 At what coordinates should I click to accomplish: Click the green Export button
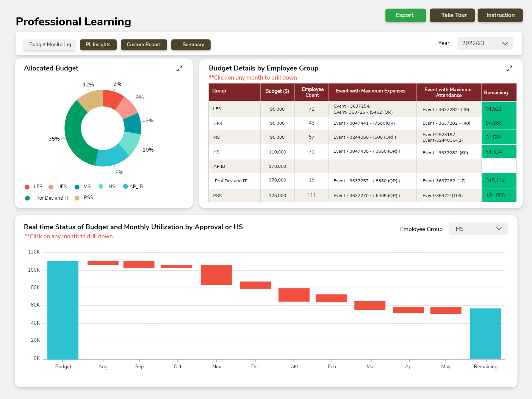tap(405, 15)
